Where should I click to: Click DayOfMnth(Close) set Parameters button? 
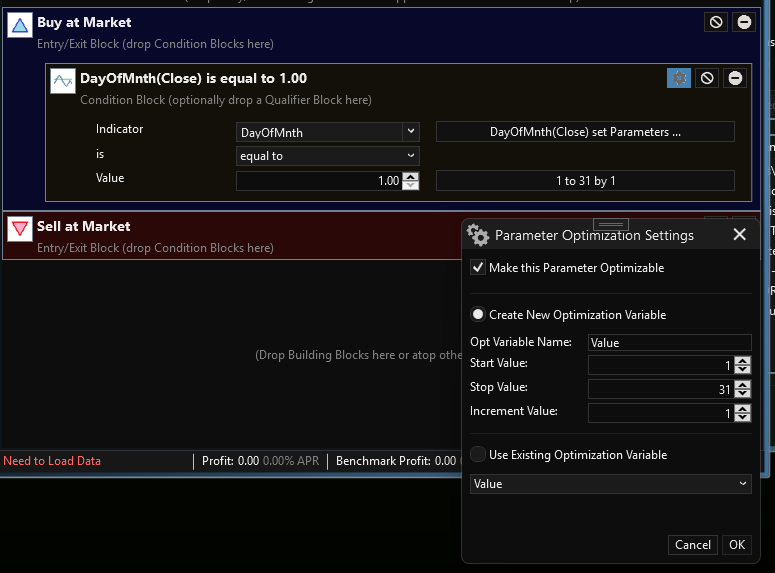point(585,132)
